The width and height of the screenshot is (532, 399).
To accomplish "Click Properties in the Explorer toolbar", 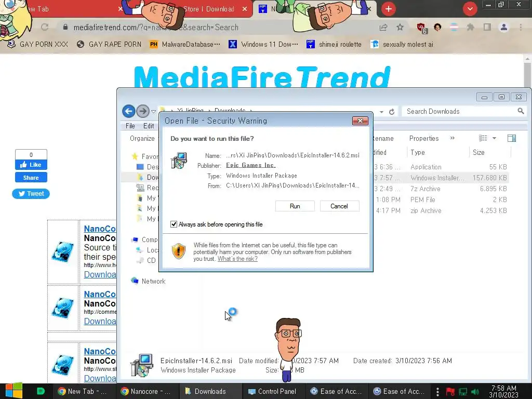I will point(424,138).
